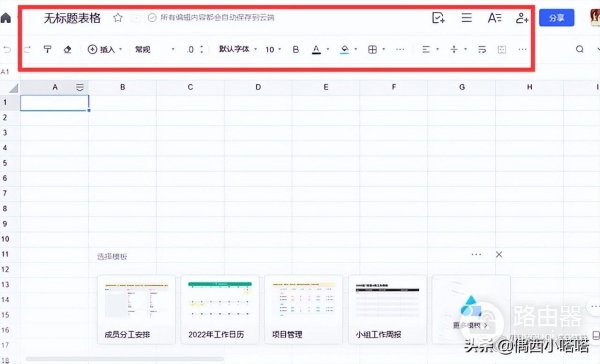
Task: Choose the 2022年工作日历 template
Action: point(220,309)
